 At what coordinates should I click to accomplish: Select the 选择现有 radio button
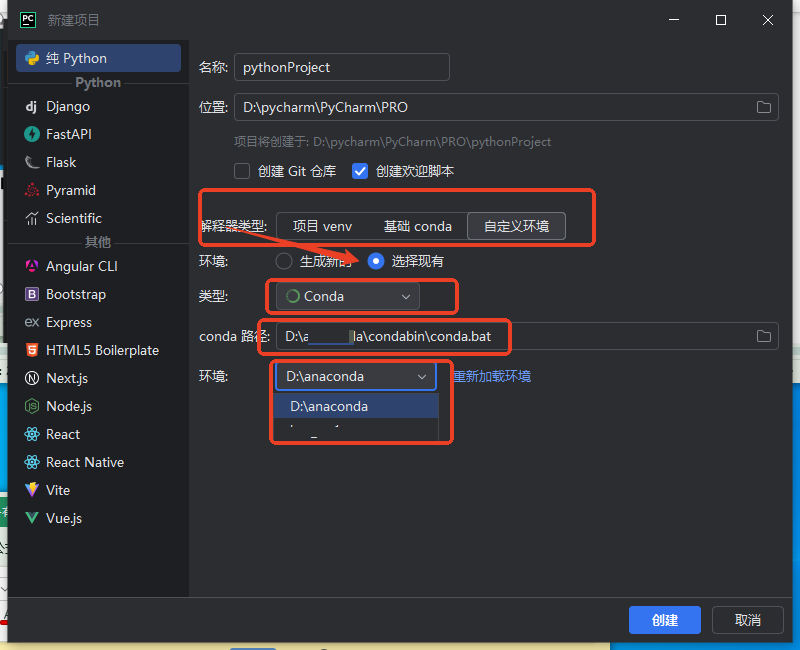[x=376, y=261]
